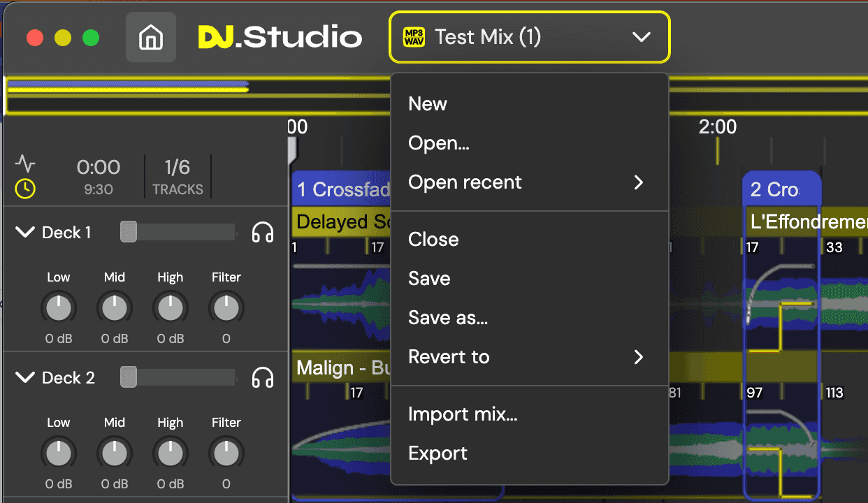The image size is (868, 503).
Task: Click Deck 1 Mid EQ knob
Action: [x=115, y=307]
